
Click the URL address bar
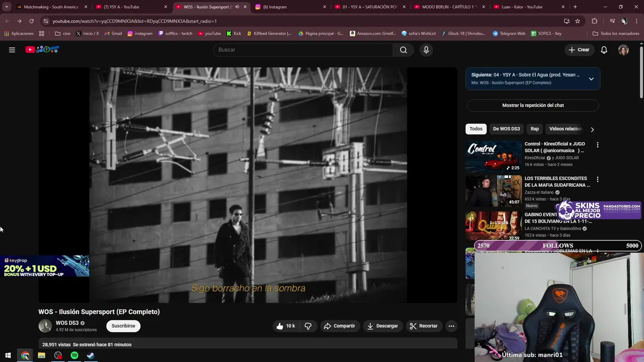click(x=302, y=21)
